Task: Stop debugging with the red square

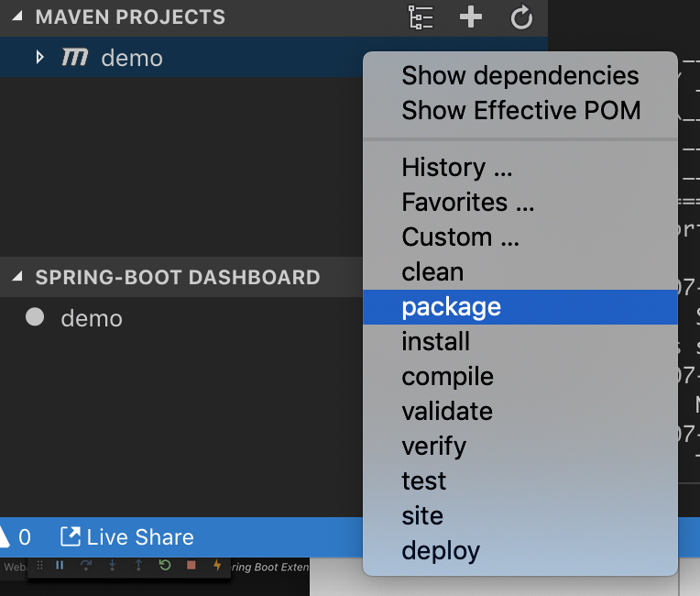Action: (191, 566)
